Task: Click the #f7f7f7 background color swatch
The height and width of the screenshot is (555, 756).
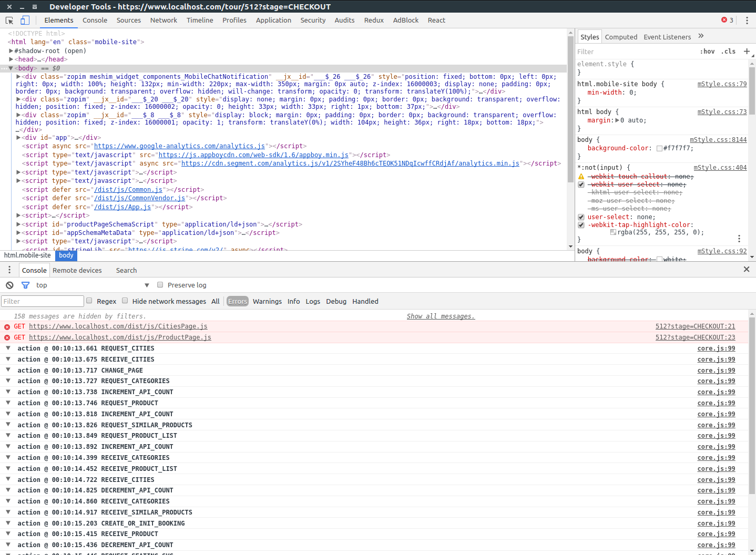Action: tap(659, 148)
